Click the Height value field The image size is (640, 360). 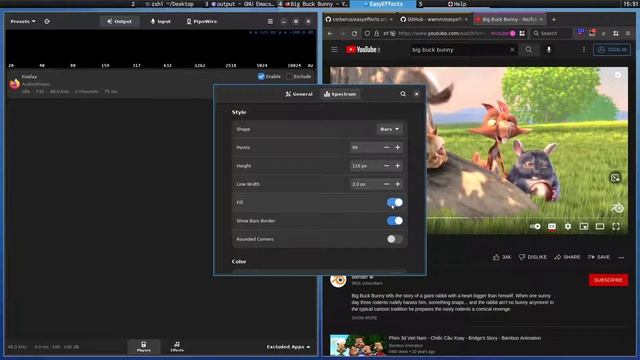coord(365,166)
